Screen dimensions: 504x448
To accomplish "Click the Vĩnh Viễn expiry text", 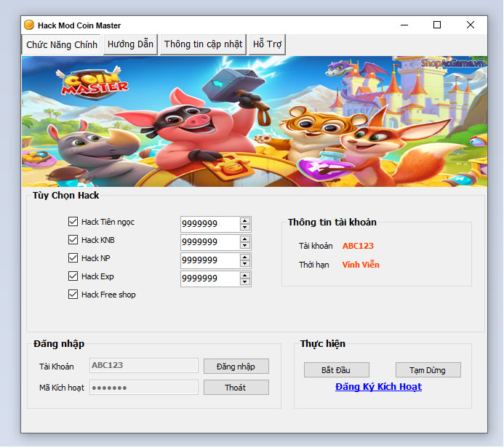I will [361, 265].
